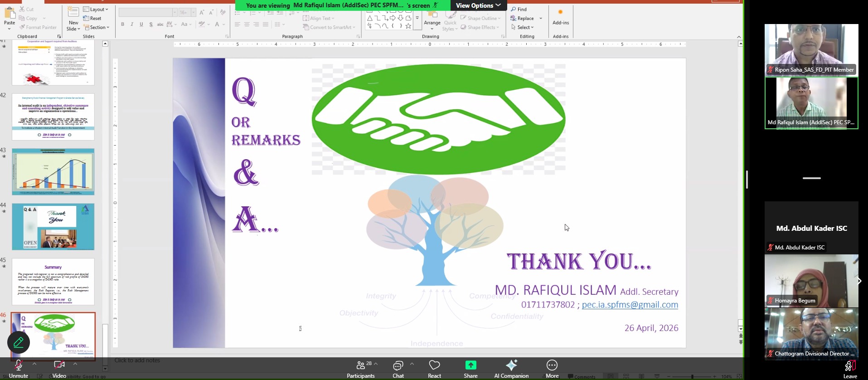Click the Decrease Font Size icon
This screenshot has height=380, width=868.
coord(211,12)
